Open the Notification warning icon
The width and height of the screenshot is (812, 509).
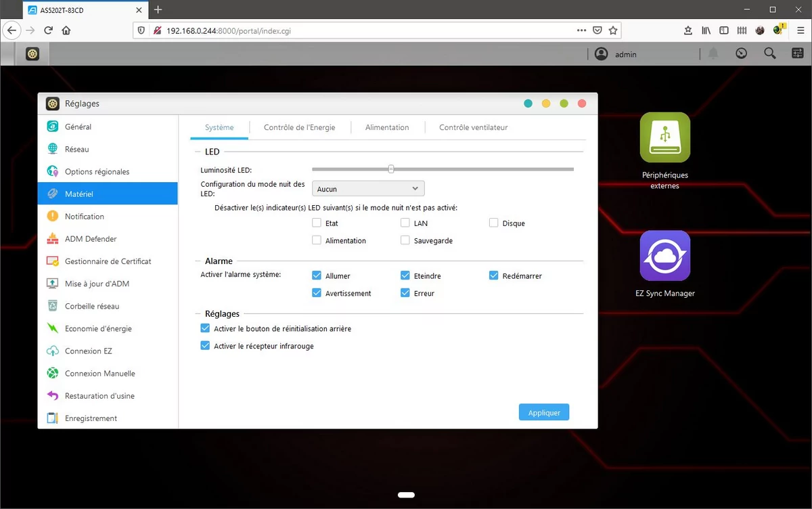(x=53, y=216)
